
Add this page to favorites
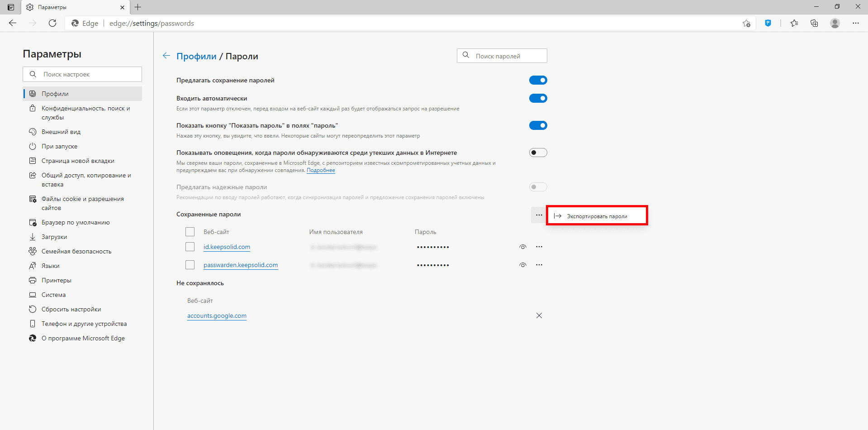click(x=746, y=23)
